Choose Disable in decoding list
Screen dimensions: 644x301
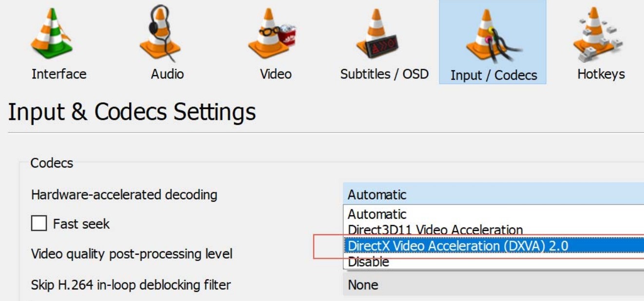coord(368,262)
